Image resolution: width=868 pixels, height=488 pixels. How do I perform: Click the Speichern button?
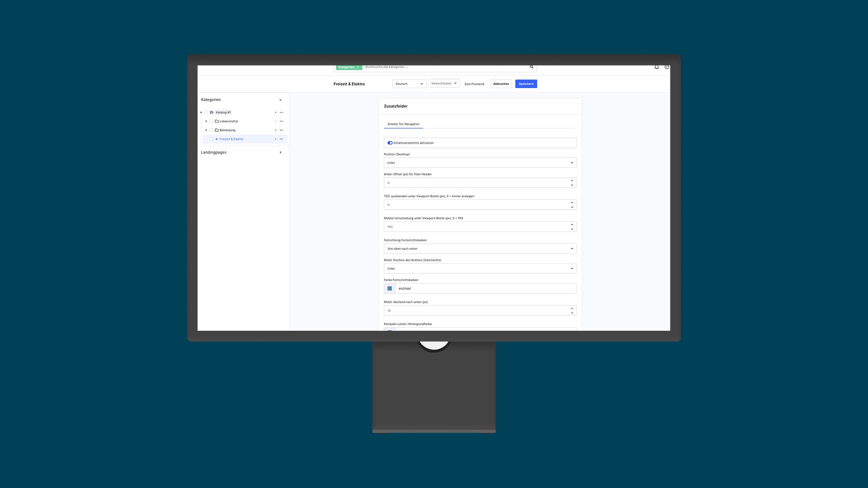(526, 84)
